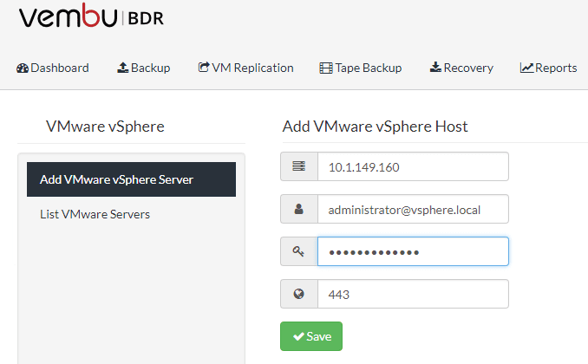Click the globe icon beside the port field
The width and height of the screenshot is (588, 364).
[299, 294]
